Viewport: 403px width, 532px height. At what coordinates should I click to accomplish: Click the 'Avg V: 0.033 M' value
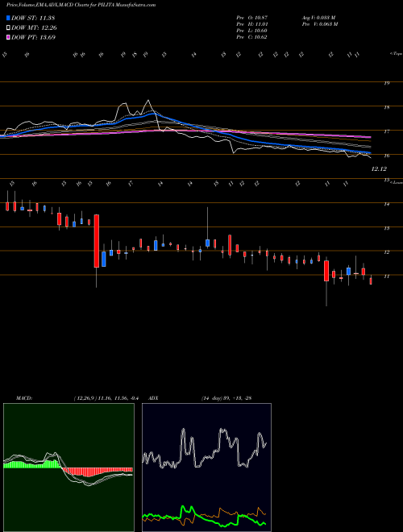click(x=318, y=17)
